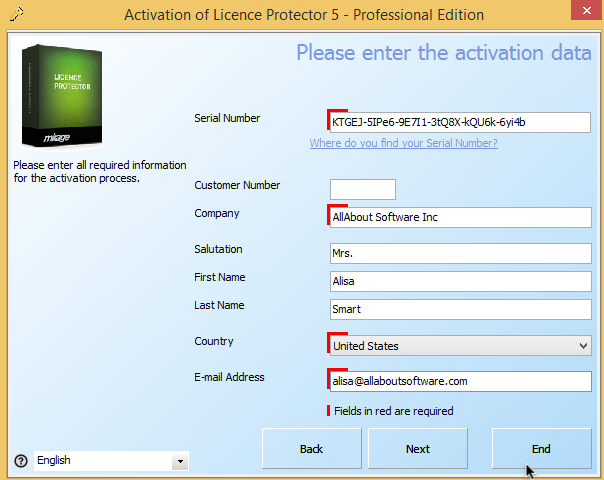This screenshot has width=604, height=480.
Task: Click the 'Country' label text
Action: pos(214,341)
